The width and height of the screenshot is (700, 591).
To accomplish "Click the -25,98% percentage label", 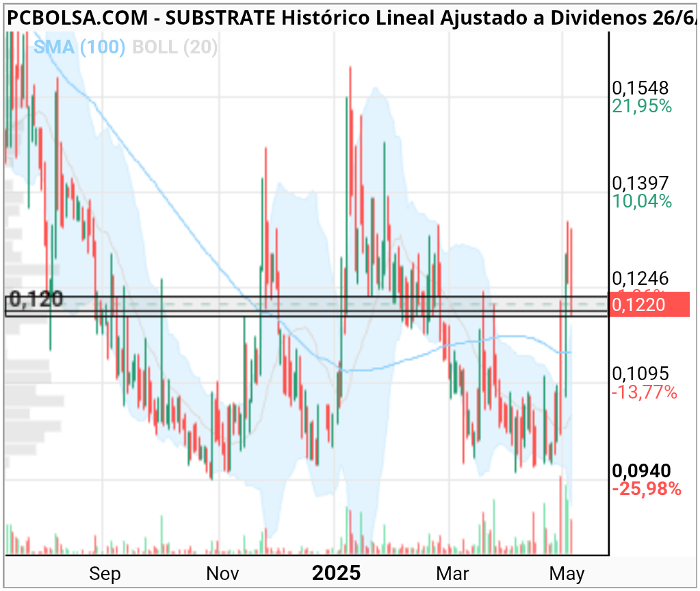I will coord(646,489).
